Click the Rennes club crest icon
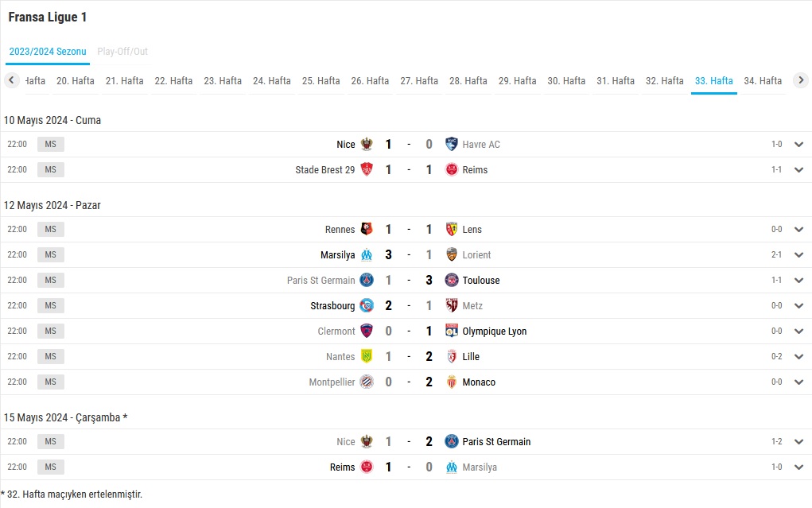The width and height of the screenshot is (812, 508). (x=367, y=230)
